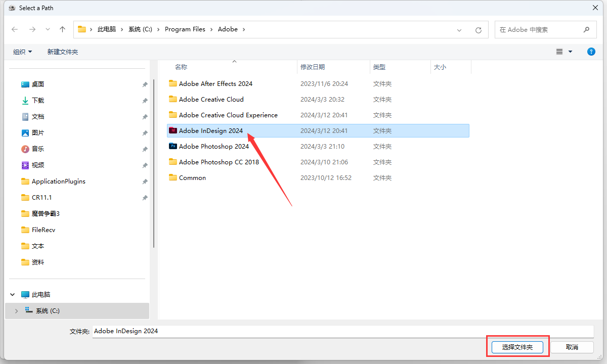Viewport: 607px width, 364px height.
Task: Click the text Adobe Photoshop 2024
Action: (214, 146)
